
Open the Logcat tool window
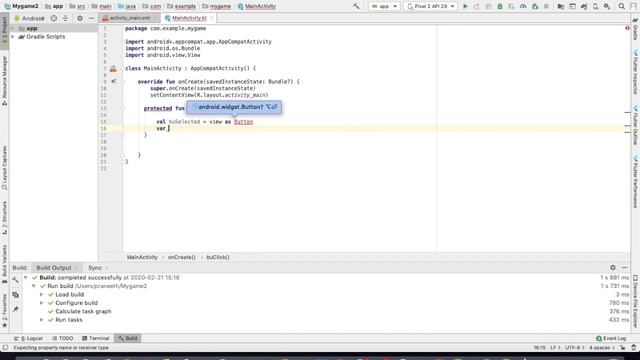click(x=28, y=338)
